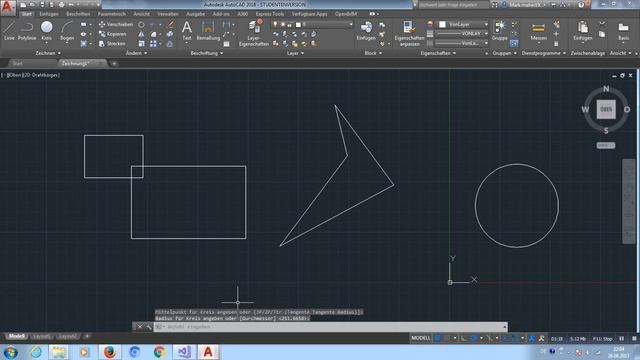Toggle the grid display in the status bar
640x360 pixels.
coord(438,338)
